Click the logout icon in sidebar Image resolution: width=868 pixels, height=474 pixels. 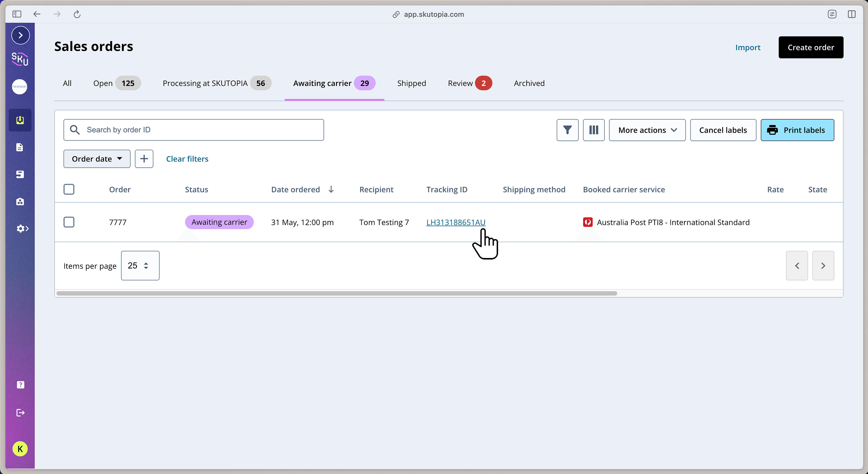click(x=21, y=413)
